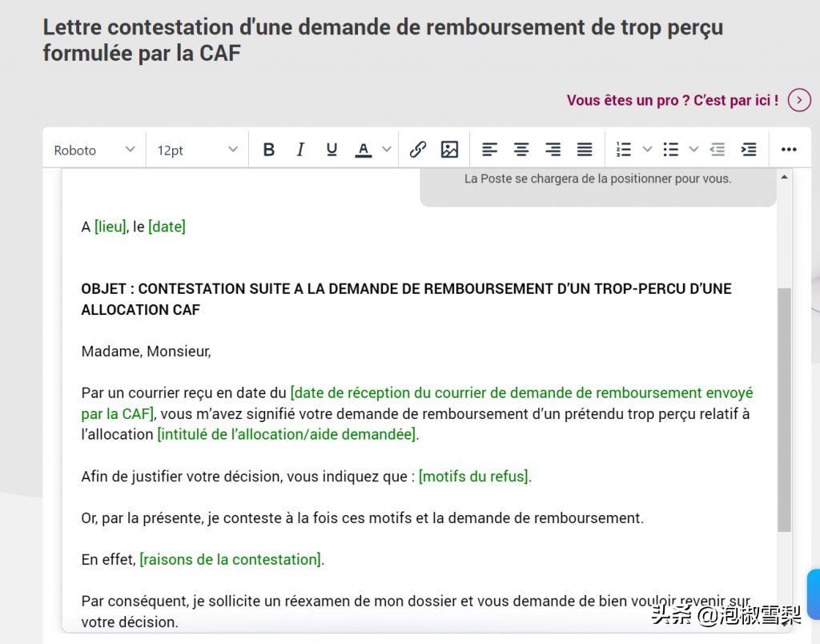Viewport: 820px width, 644px height.
Task: Apply the text color button
Action: pos(364,150)
